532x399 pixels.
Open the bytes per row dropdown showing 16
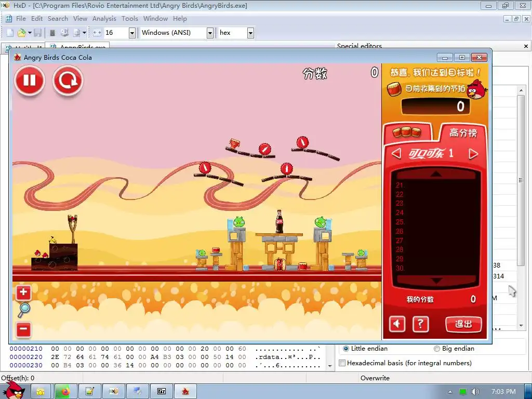pos(132,33)
